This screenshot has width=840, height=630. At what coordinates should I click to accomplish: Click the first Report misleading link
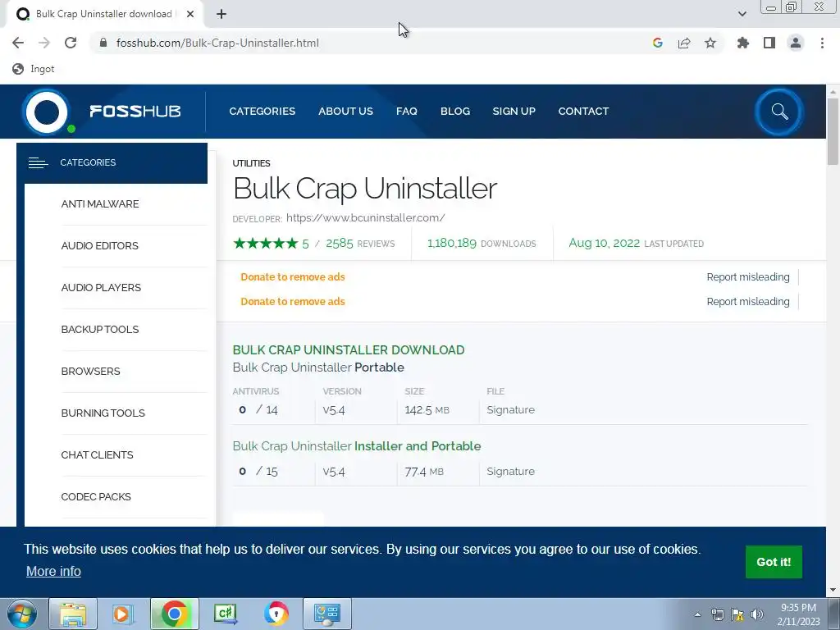[x=748, y=277]
